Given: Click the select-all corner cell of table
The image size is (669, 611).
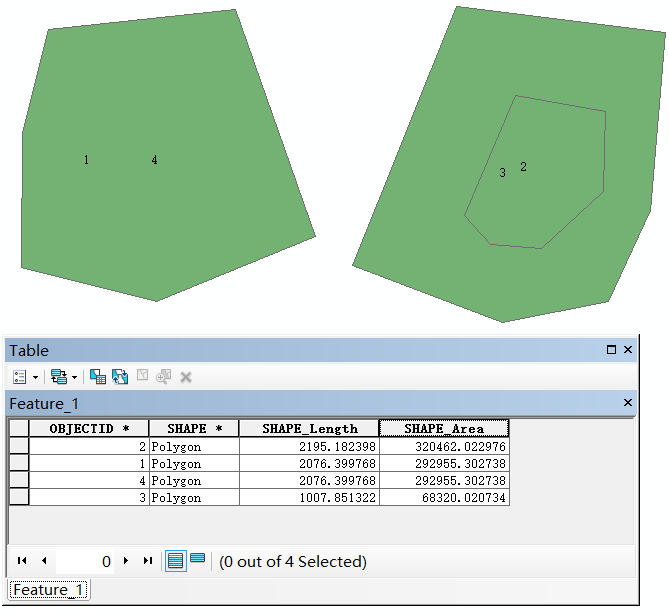Looking at the screenshot, I should (x=19, y=428).
